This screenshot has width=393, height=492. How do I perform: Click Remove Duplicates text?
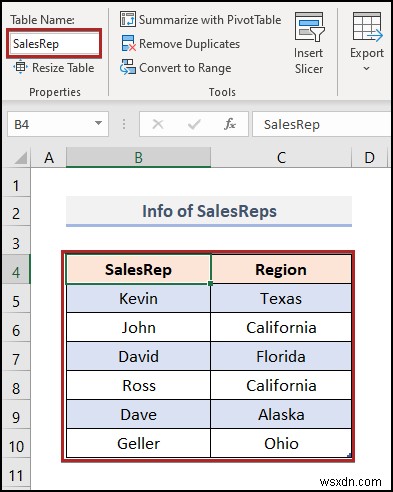coord(189,44)
